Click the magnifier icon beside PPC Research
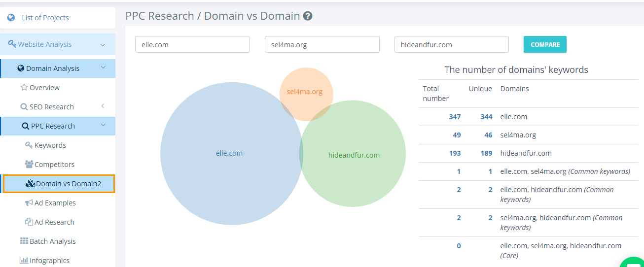Image resolution: width=644 pixels, height=267 pixels. tap(26, 126)
